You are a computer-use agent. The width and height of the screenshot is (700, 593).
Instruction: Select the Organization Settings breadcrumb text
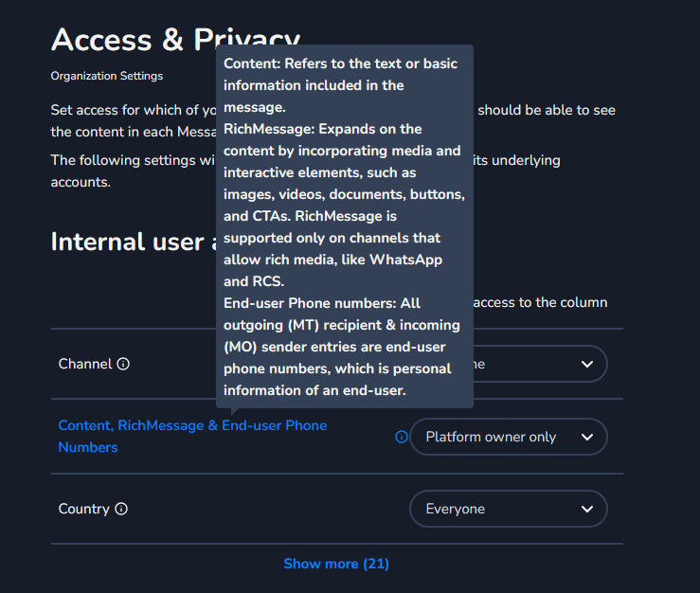[x=107, y=76]
